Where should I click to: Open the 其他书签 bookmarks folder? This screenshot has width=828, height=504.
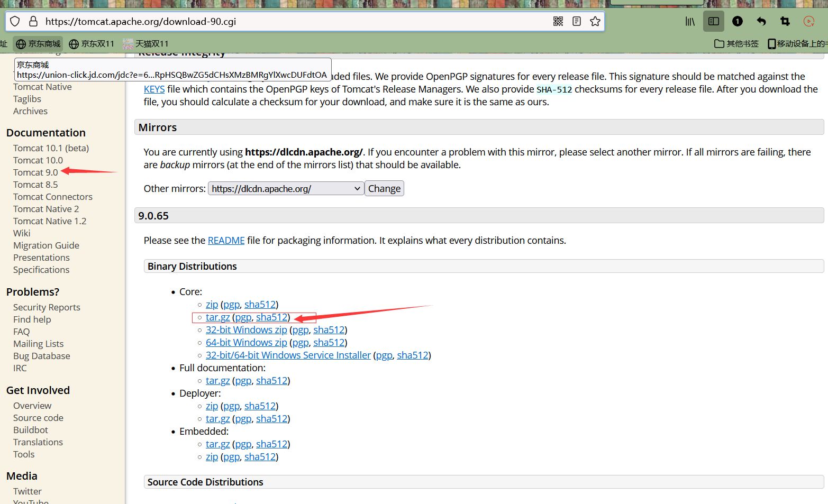click(736, 43)
